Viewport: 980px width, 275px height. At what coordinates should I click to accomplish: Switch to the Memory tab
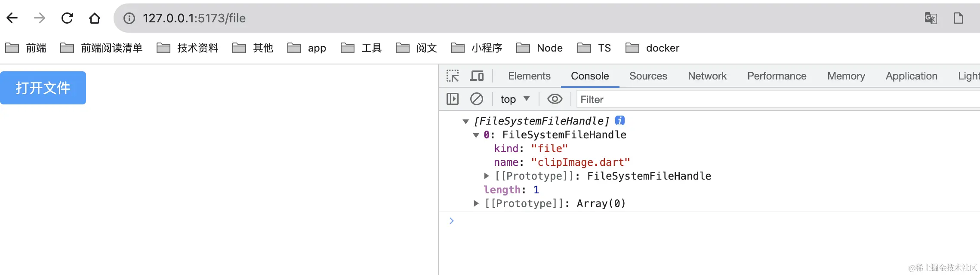(x=846, y=76)
